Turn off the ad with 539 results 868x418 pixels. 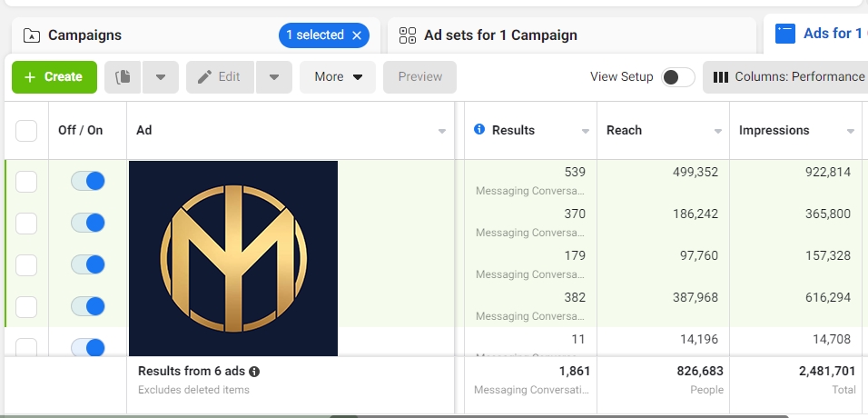[x=87, y=181]
